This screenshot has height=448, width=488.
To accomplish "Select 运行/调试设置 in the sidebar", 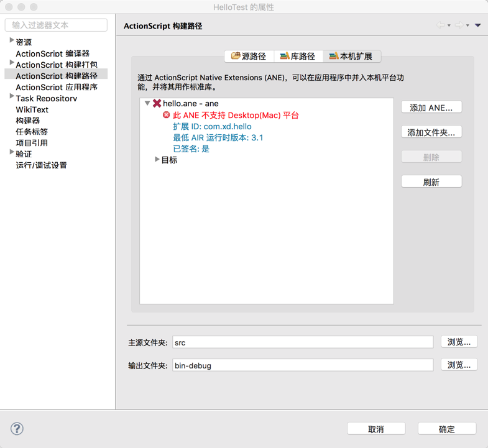I will (x=42, y=165).
